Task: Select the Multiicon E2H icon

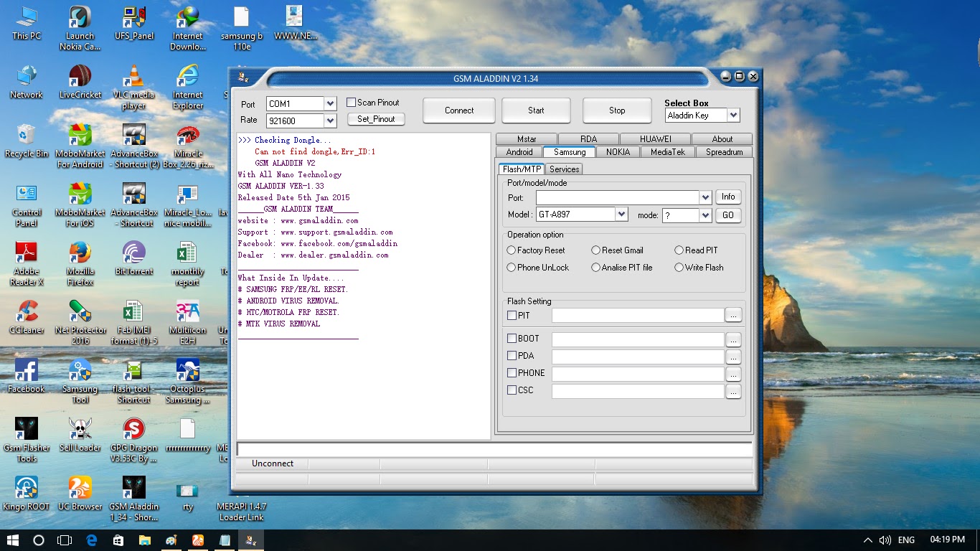Action: [187, 323]
